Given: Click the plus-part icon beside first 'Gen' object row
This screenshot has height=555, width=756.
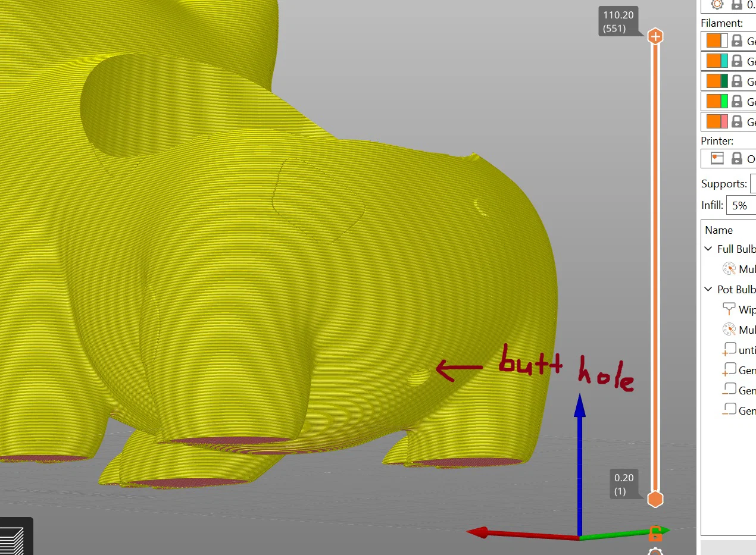Looking at the screenshot, I should click(729, 370).
